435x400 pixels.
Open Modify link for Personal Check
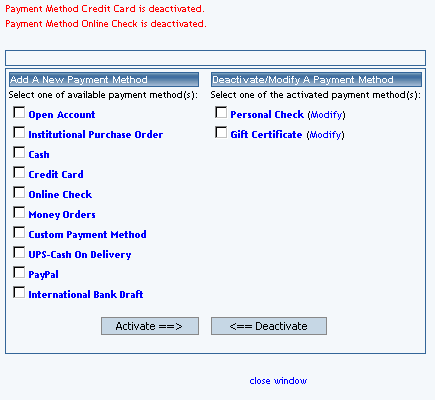(326, 115)
